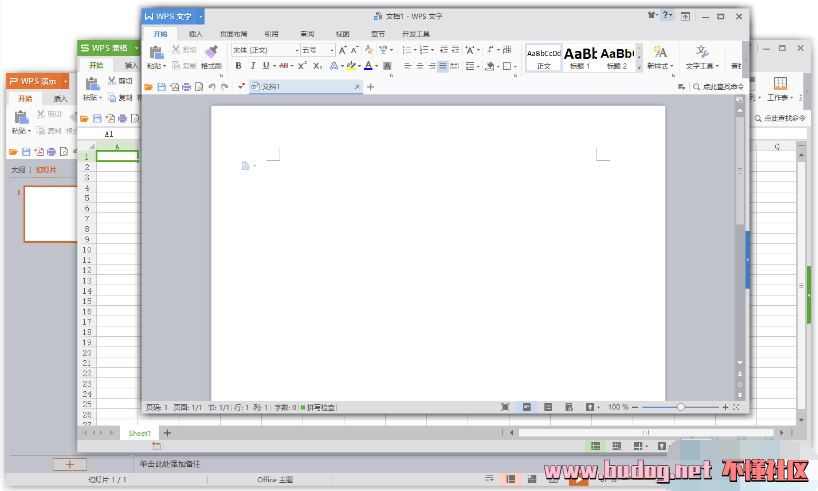The image size is (818, 491).
Task: Open the font name dropdown 宋体 (正文)
Action: click(265, 49)
